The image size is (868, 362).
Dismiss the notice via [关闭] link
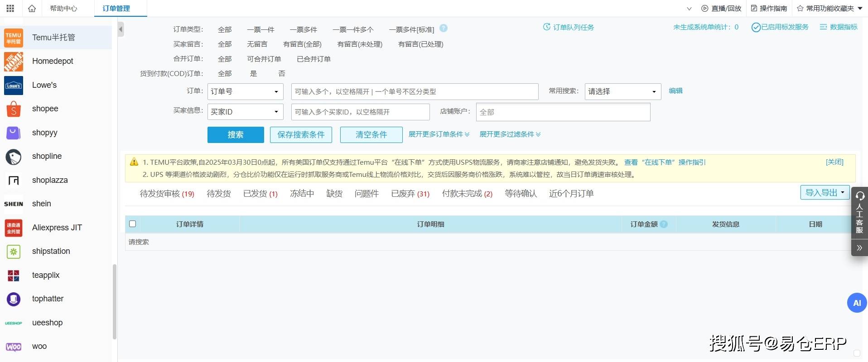pyautogui.click(x=834, y=162)
